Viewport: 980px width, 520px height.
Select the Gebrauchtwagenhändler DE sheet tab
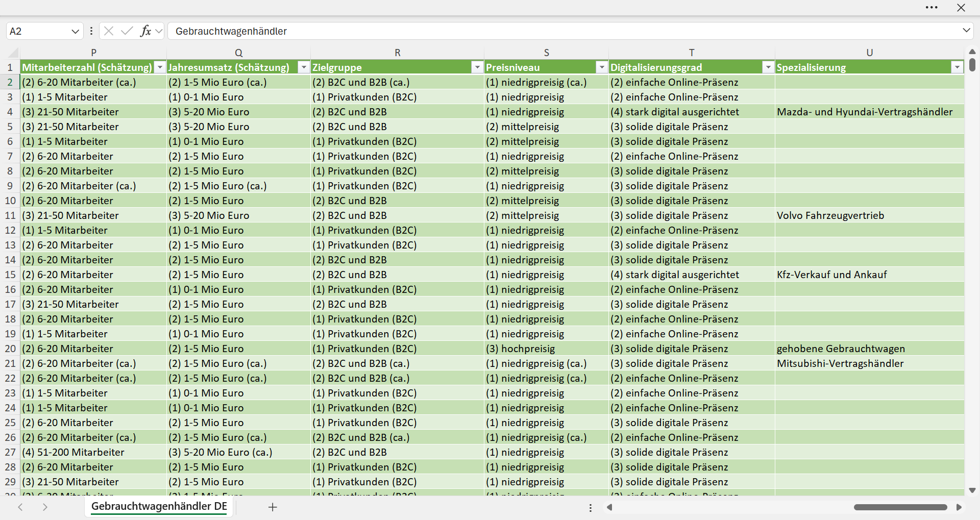pyautogui.click(x=159, y=506)
